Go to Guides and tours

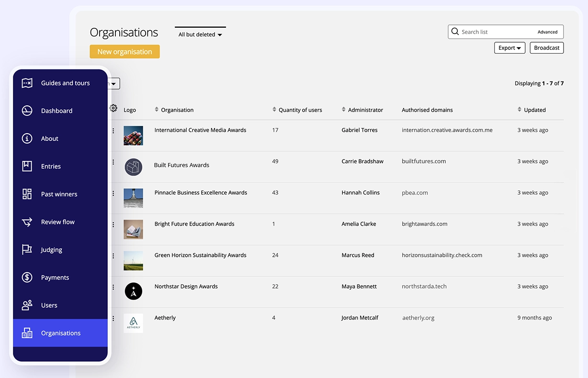[60, 83]
